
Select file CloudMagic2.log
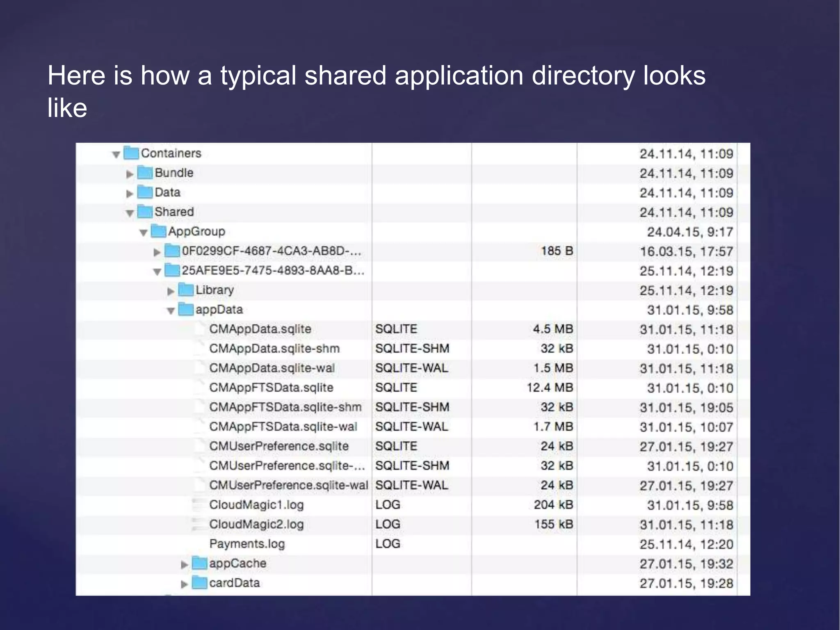256,525
